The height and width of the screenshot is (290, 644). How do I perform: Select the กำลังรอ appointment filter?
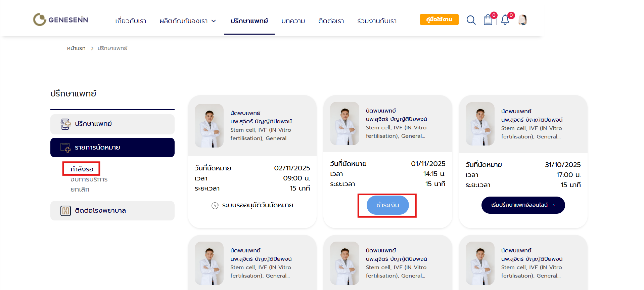(82, 169)
